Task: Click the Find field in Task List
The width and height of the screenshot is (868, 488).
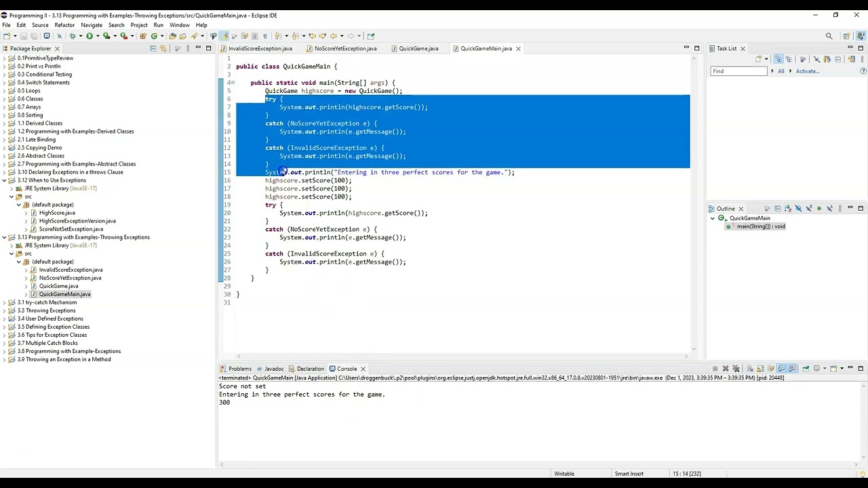Action: tap(738, 71)
